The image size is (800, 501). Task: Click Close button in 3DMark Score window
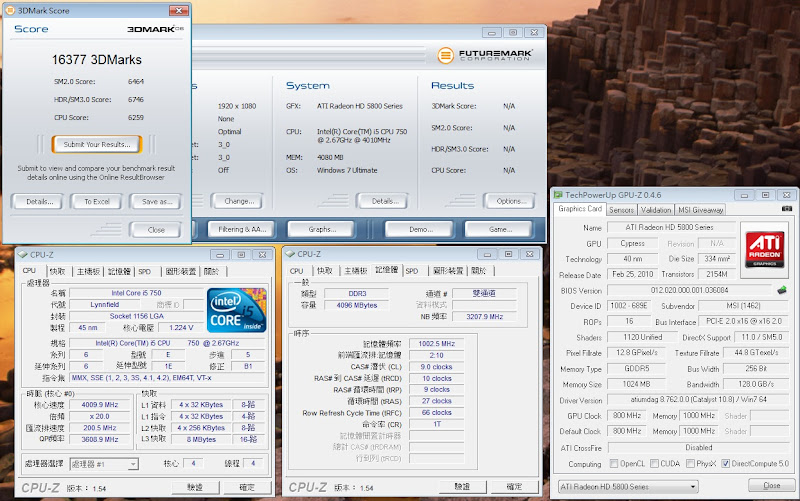pyautogui.click(x=156, y=230)
